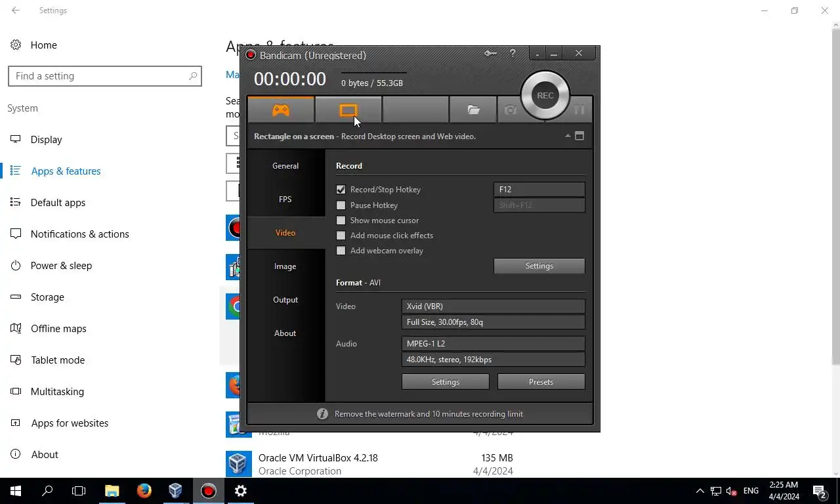This screenshot has width=840, height=504.
Task: Click the Record section Settings button
Action: (539, 266)
